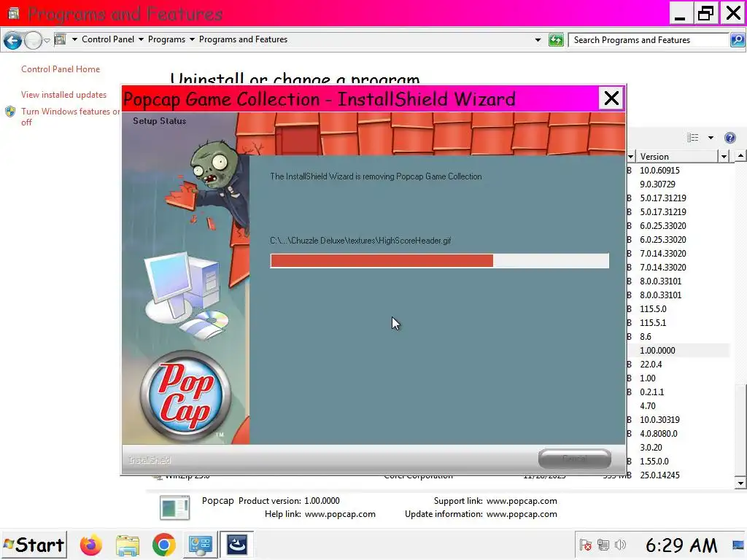Launch Firefox from the taskbar
The image size is (747, 560).
tap(90, 545)
